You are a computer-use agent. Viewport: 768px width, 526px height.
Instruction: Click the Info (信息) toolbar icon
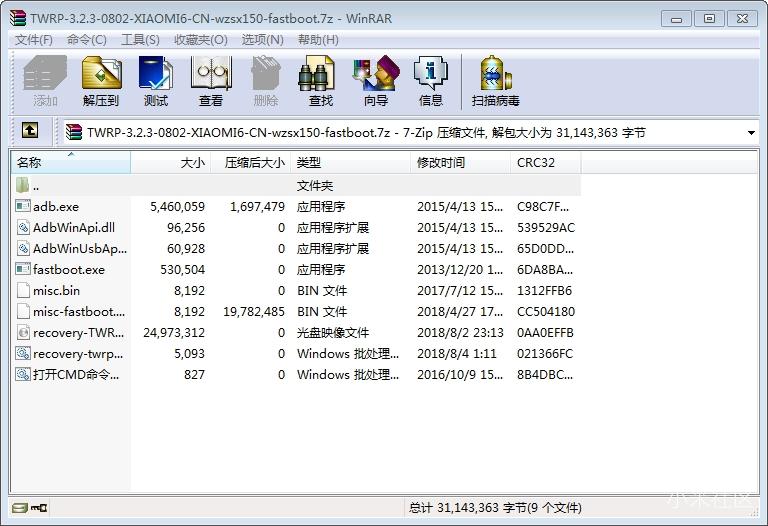[431, 73]
